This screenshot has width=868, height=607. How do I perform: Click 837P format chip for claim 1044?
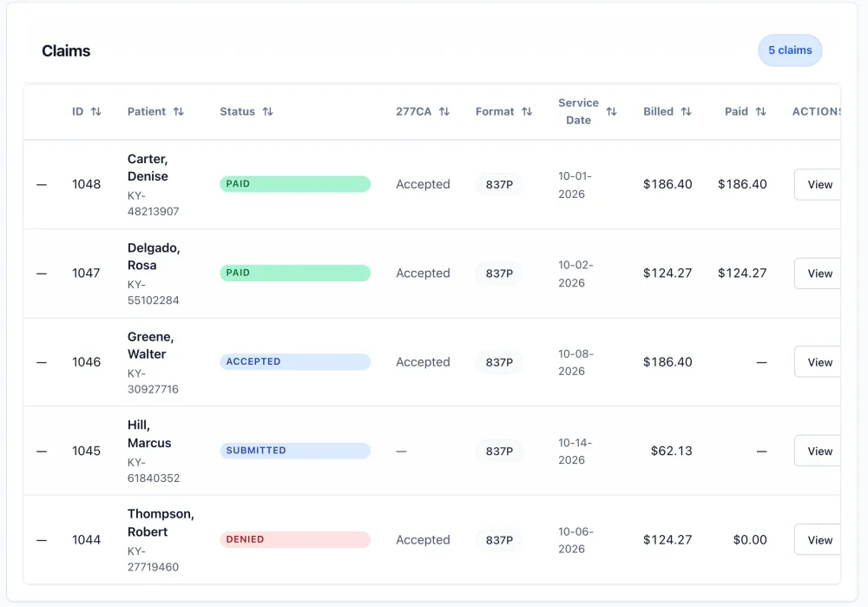point(499,540)
